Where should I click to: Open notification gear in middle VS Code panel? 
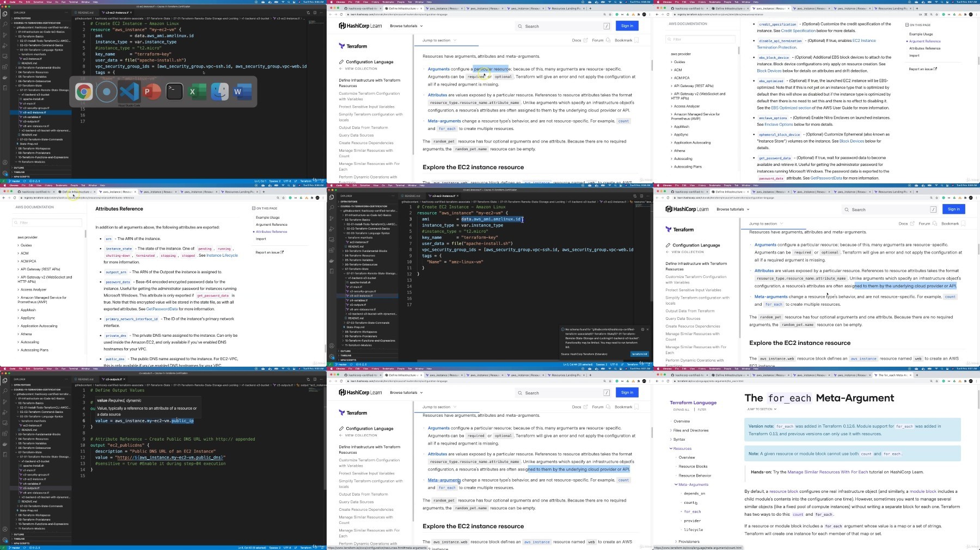pos(642,329)
